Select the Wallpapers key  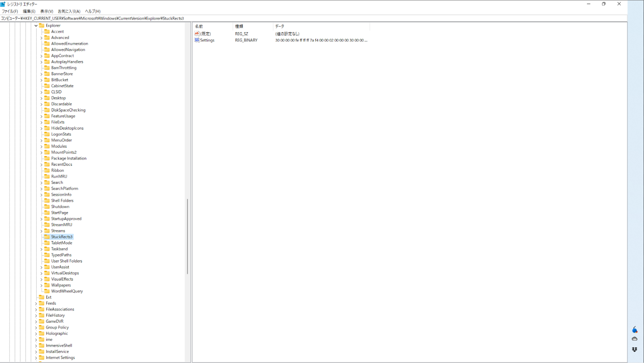(x=61, y=285)
